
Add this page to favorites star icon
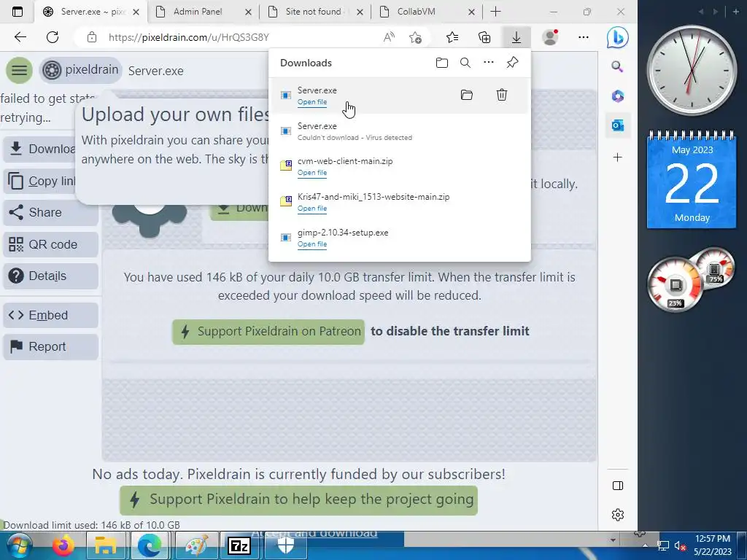coord(415,37)
